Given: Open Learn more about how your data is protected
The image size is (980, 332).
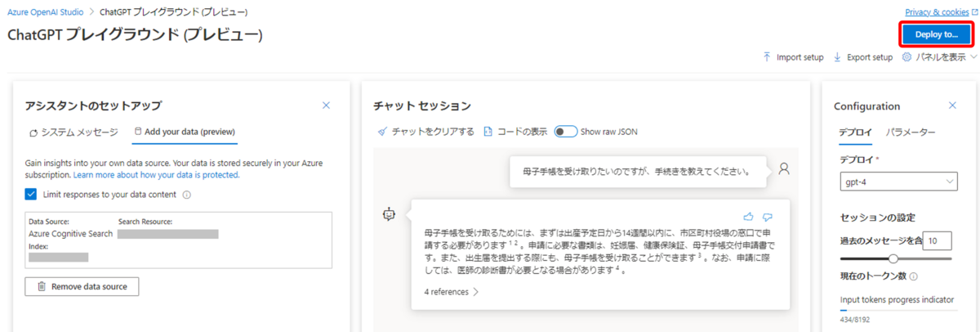Looking at the screenshot, I should click(156, 175).
